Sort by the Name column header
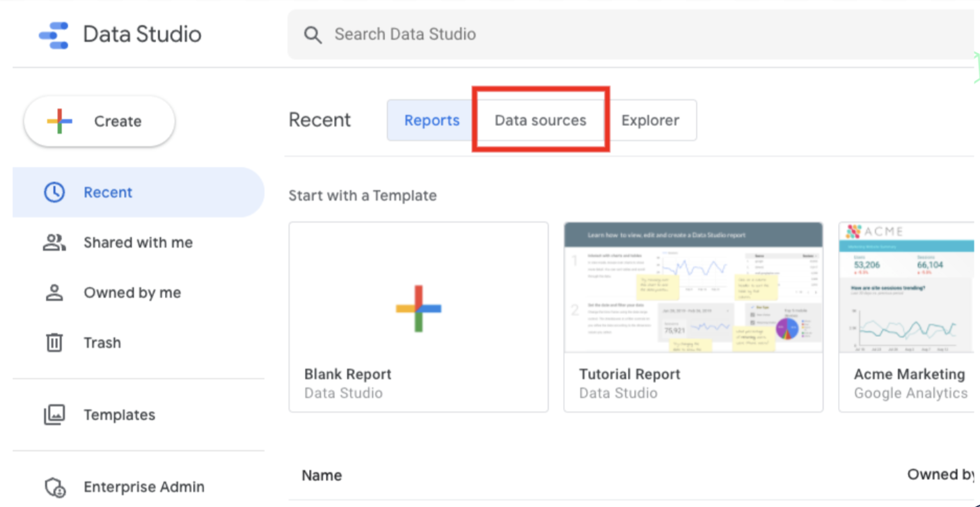This screenshot has width=980, height=507. [x=322, y=476]
